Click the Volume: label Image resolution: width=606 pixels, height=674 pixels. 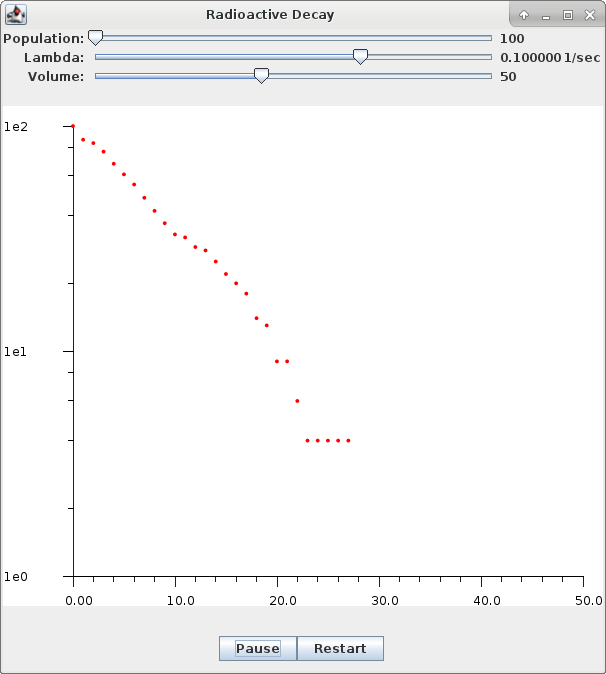click(56, 77)
